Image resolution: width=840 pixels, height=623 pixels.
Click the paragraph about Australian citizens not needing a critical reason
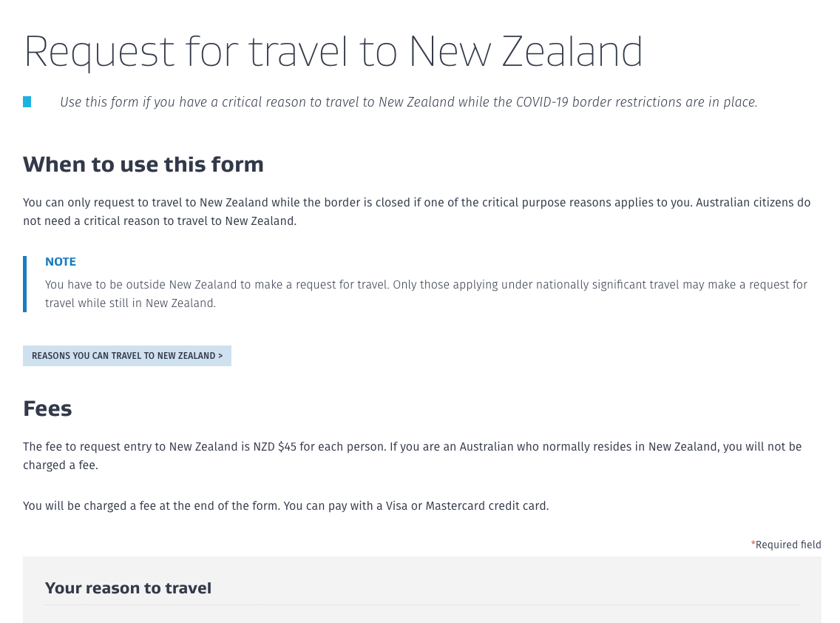(416, 212)
